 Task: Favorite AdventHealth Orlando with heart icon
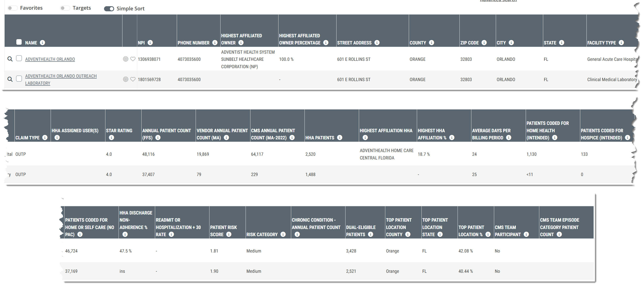[x=133, y=59]
